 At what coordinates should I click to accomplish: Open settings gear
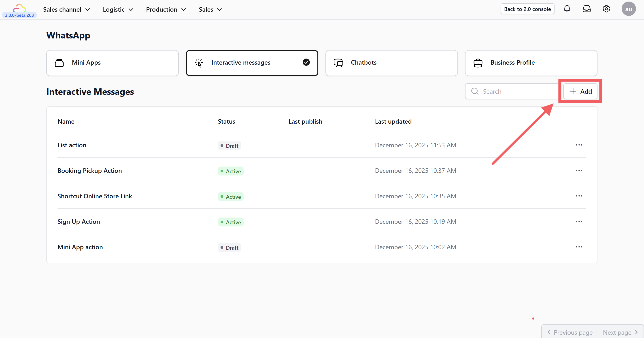606,9
